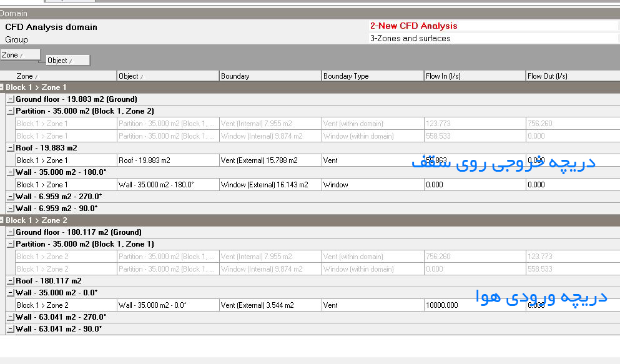Collapse Partition - 35.000 m2 (Block 1, Zone 1)
Viewport: 620px width, 364px height.
[x=11, y=244]
